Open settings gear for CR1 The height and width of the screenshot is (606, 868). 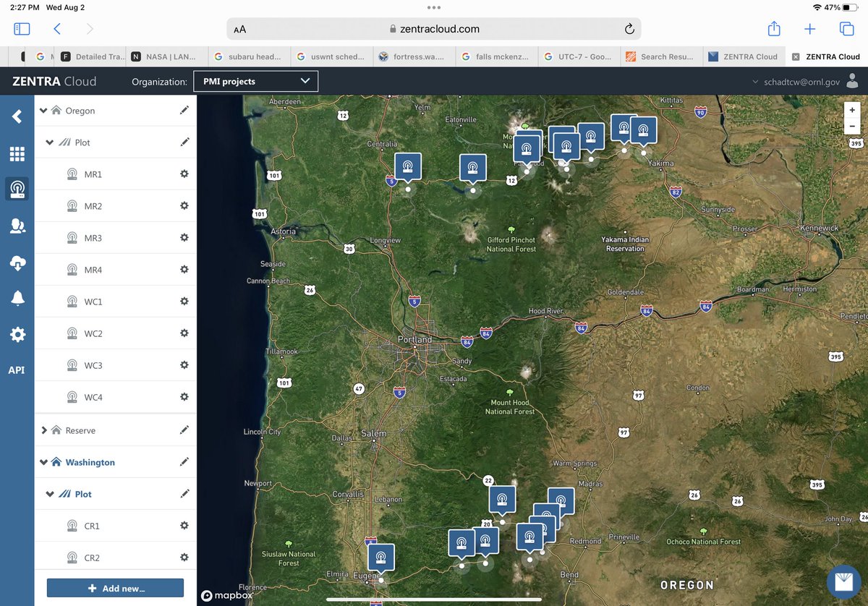coord(184,526)
